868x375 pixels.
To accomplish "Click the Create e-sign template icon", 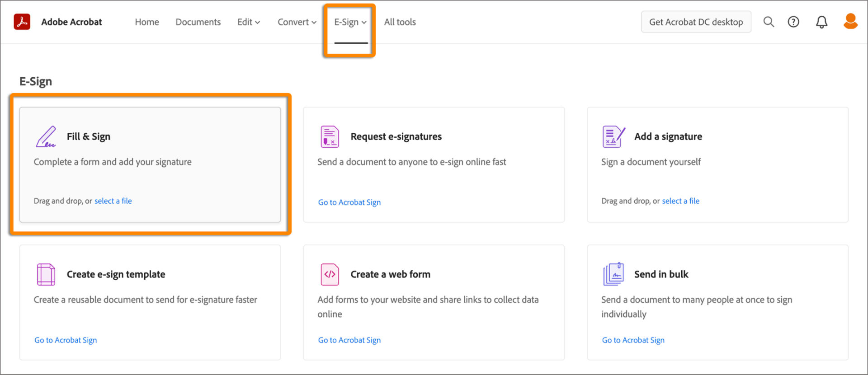I will tap(46, 274).
